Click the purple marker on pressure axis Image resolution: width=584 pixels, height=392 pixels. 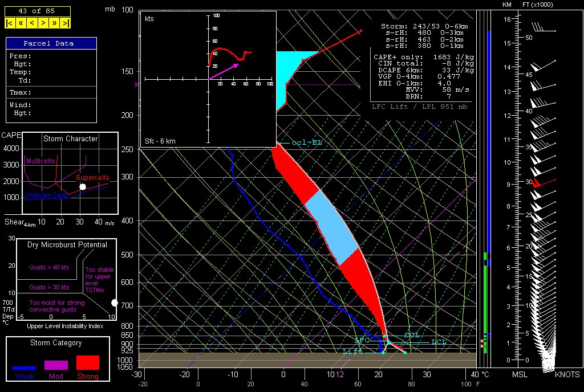pyautogui.click(x=137, y=84)
